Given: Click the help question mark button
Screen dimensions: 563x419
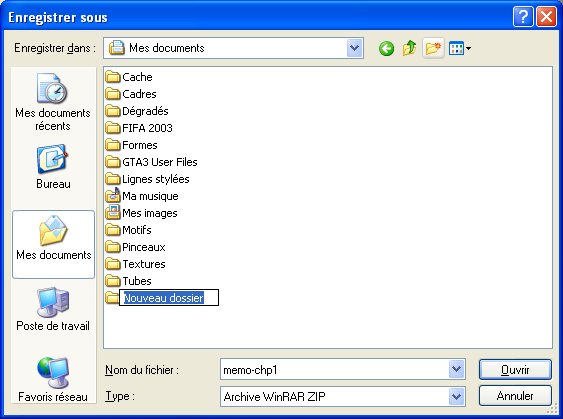Looking at the screenshot, I should click(x=523, y=17).
